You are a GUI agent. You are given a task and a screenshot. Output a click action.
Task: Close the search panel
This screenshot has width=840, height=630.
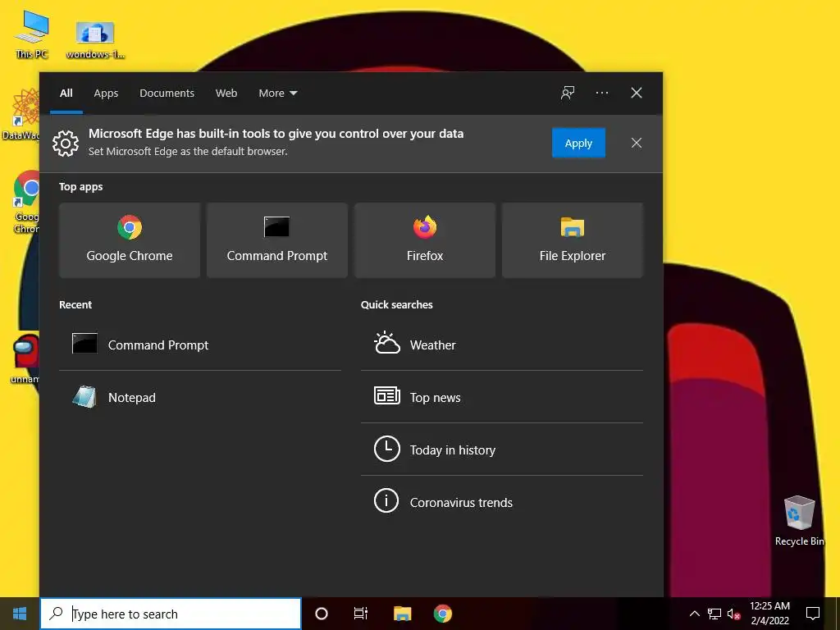(636, 94)
